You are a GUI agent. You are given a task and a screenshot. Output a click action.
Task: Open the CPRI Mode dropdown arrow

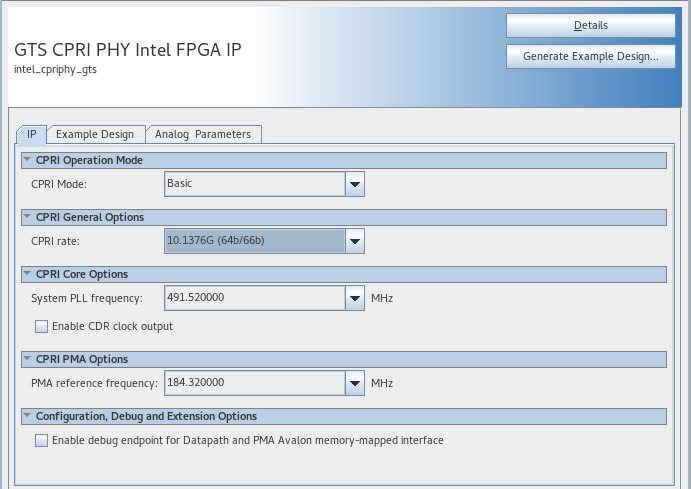pyautogui.click(x=354, y=184)
